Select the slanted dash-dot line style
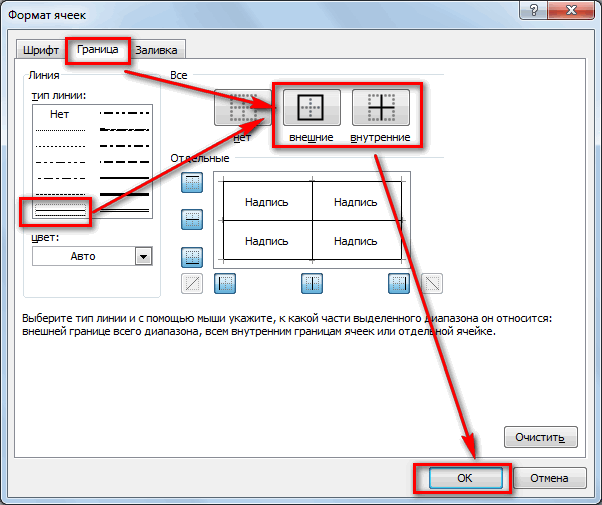This screenshot has height=505, width=602. click(x=124, y=130)
